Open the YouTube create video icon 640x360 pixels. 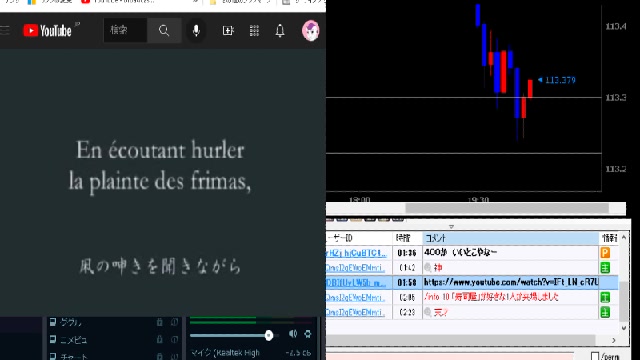(228, 31)
